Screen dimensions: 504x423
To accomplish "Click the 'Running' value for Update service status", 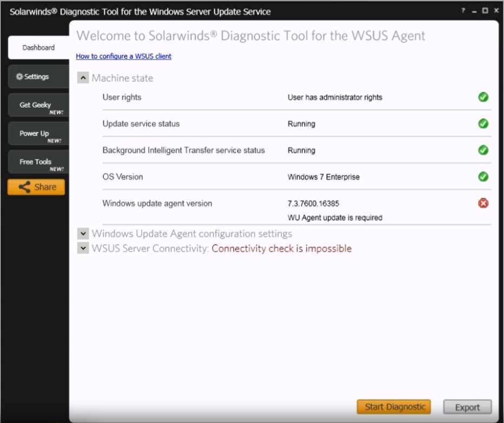I will [302, 124].
